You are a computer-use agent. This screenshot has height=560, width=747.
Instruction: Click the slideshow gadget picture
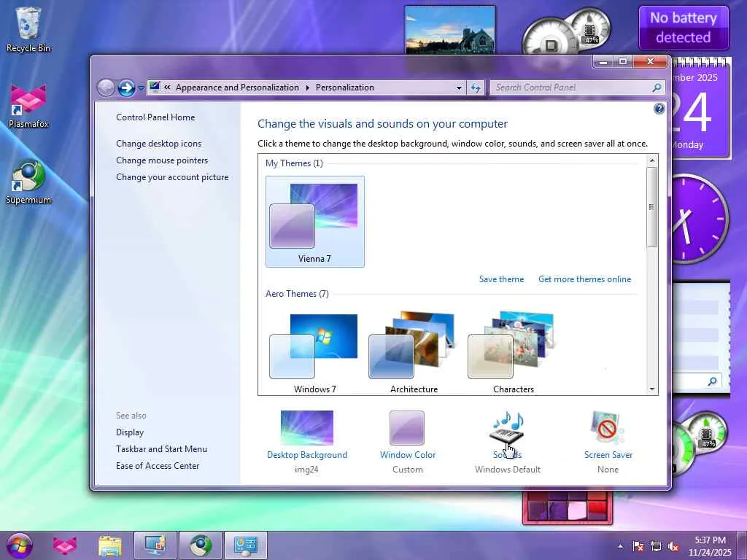click(x=449, y=30)
